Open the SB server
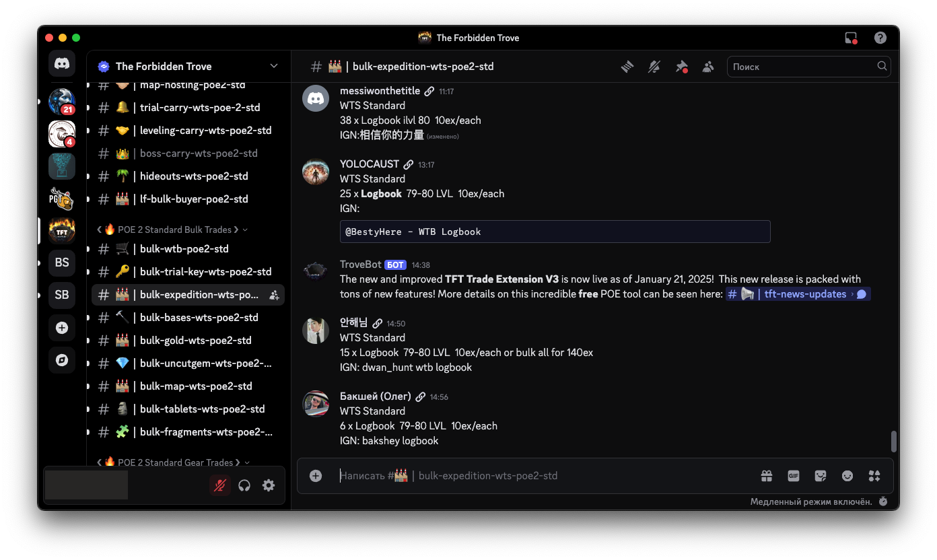Screen dimensions: 937x560 pos(62,295)
